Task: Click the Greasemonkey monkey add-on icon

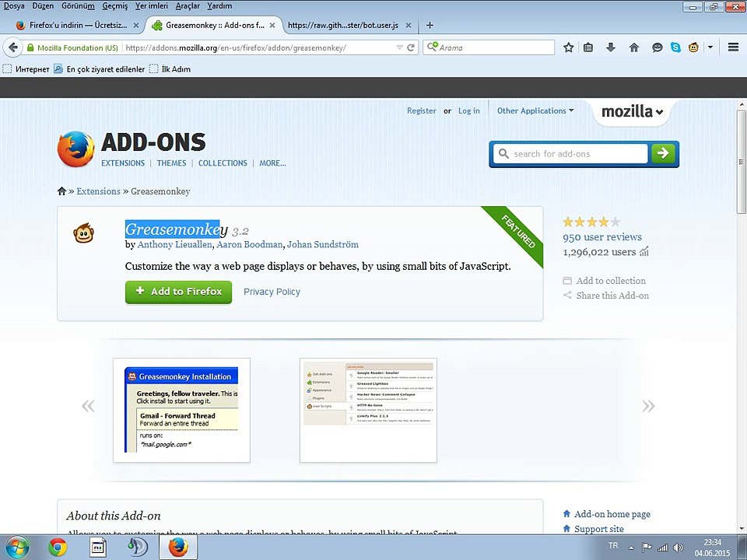Action: (x=83, y=233)
